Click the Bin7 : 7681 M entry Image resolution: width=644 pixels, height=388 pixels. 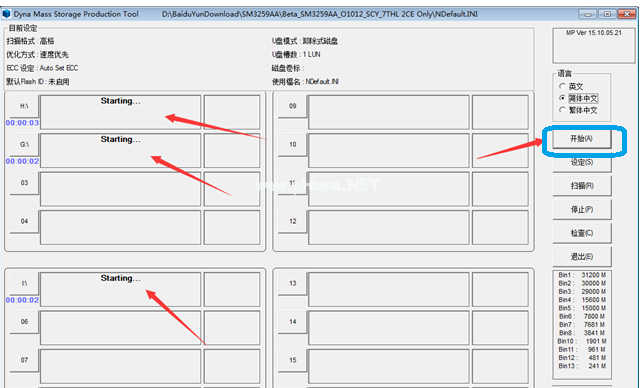pyautogui.click(x=582, y=325)
